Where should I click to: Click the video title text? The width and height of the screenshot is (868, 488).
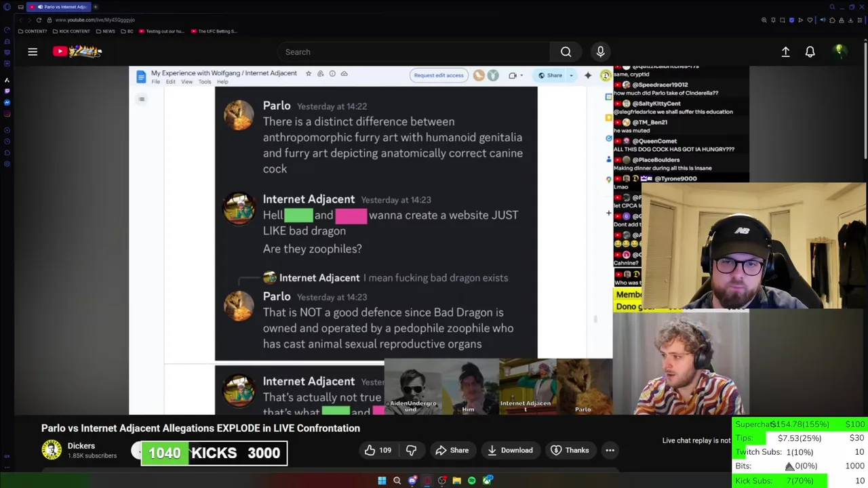click(x=201, y=428)
